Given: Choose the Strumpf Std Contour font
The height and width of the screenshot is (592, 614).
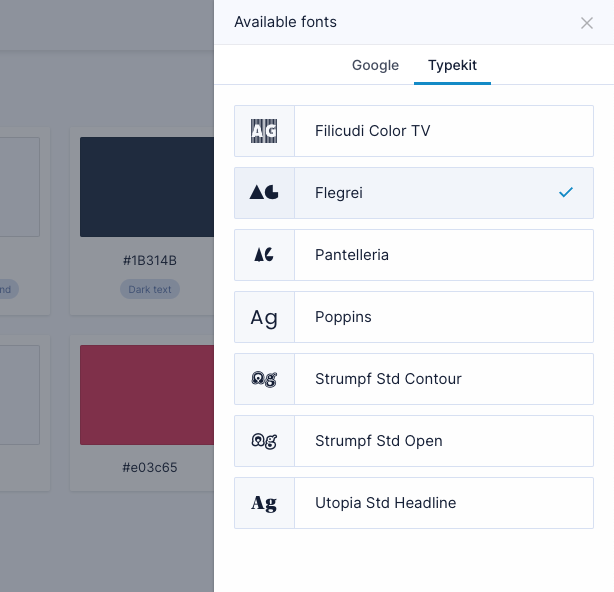Looking at the screenshot, I should (388, 379).
